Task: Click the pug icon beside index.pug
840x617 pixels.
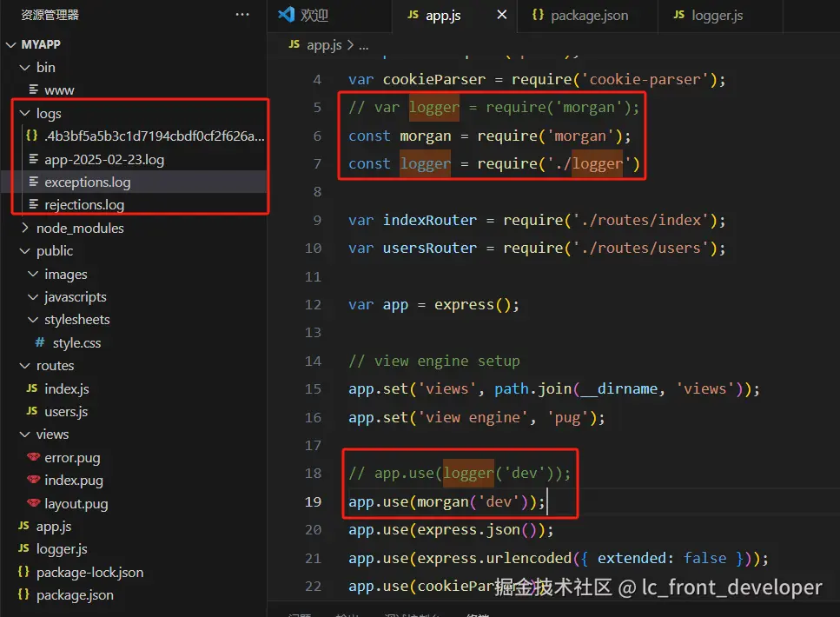Action: coord(33,480)
